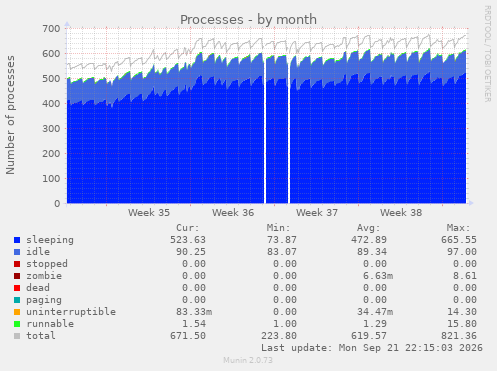Click sleeping maximum value 665.55
Screen dimensions: 497x371
click(459, 240)
